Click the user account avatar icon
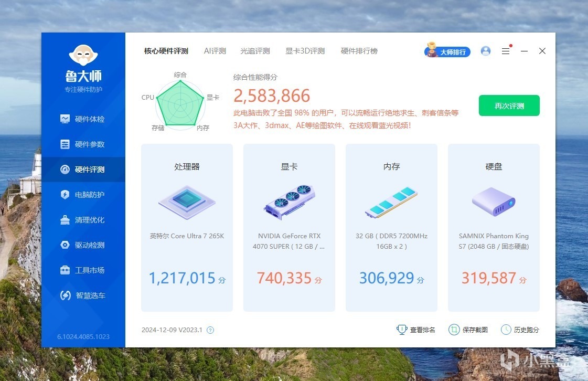The image size is (588, 381). (x=486, y=51)
